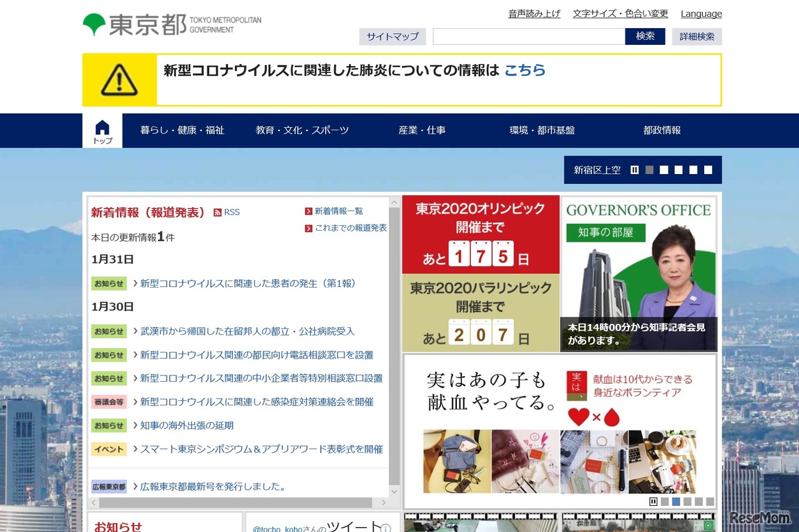Screen dimensions: 799x532
Task: Click the 東京2020オリンピック countdown banner
Action: 481,235
